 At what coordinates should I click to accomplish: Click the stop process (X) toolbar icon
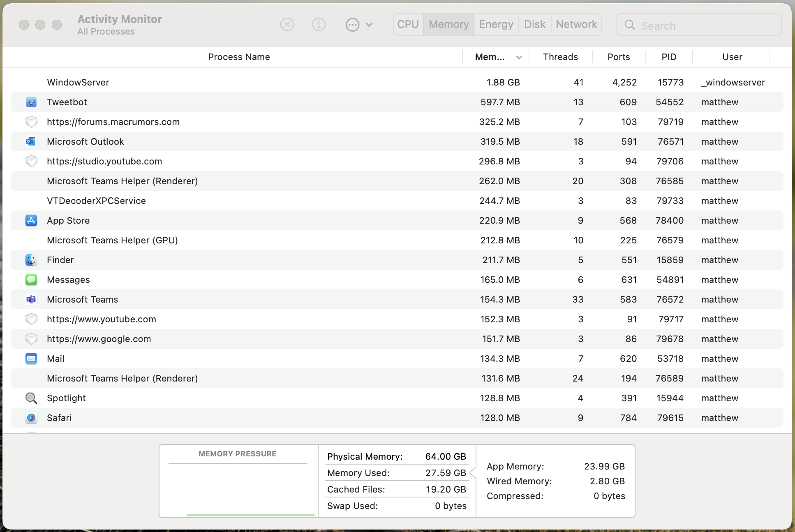coord(287,25)
